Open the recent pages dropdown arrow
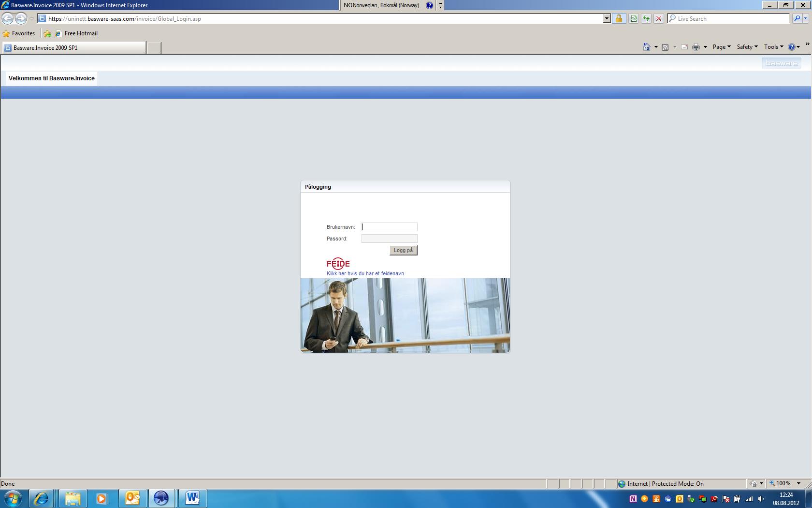The height and width of the screenshot is (508, 812). [32, 19]
